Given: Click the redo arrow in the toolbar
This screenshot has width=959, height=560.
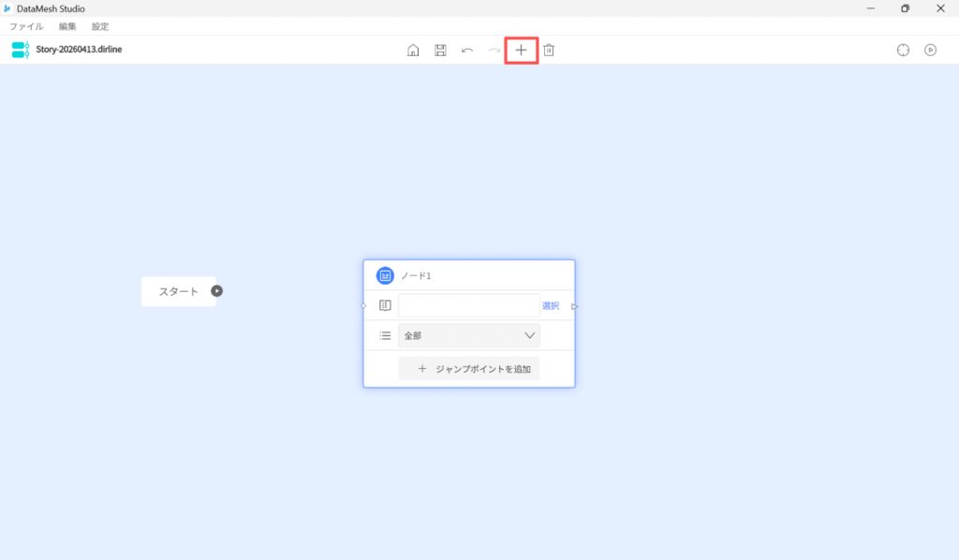Looking at the screenshot, I should coord(494,50).
